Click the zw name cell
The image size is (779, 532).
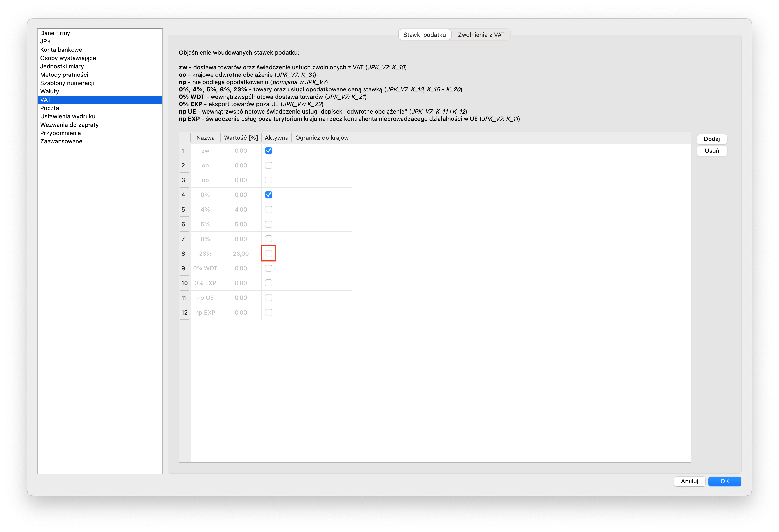205,151
